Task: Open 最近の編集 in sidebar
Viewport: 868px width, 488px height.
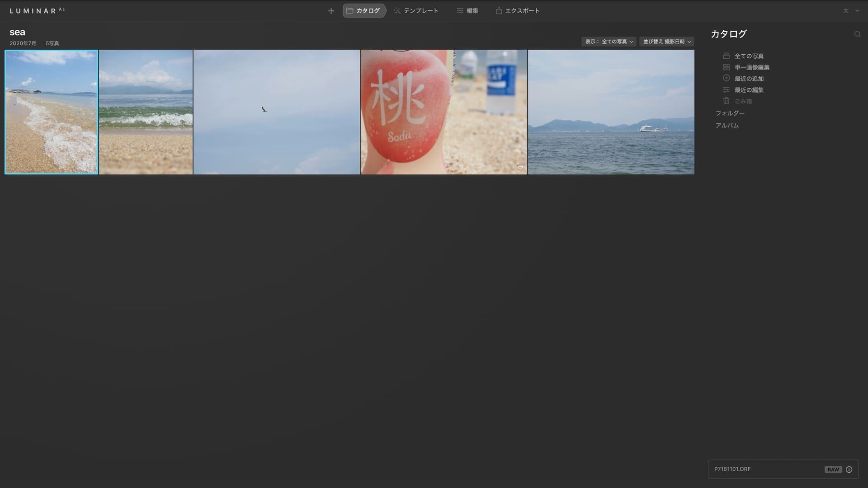Action: (749, 90)
